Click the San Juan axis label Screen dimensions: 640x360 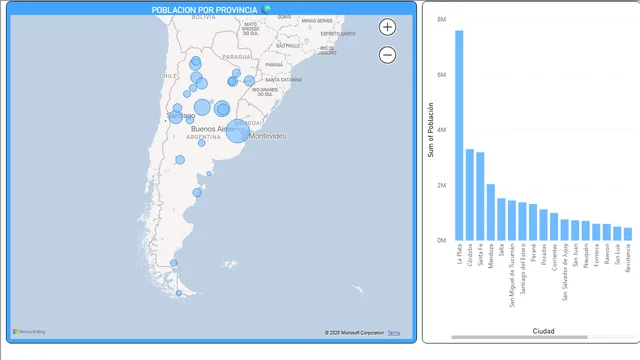[x=576, y=255]
